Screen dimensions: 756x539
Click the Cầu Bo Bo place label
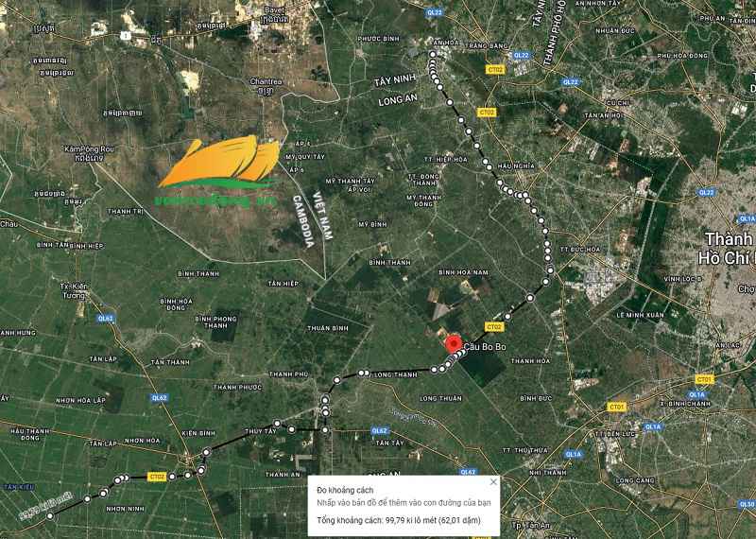pyautogui.click(x=483, y=347)
